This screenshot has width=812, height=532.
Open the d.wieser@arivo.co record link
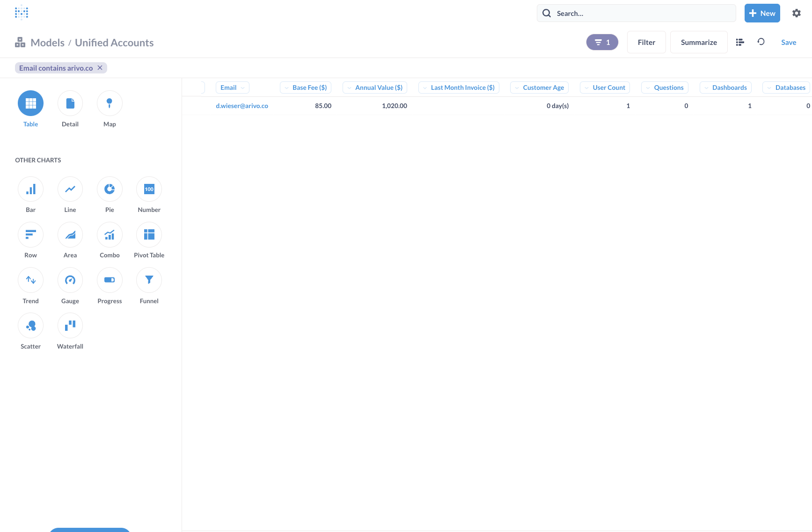242,105
